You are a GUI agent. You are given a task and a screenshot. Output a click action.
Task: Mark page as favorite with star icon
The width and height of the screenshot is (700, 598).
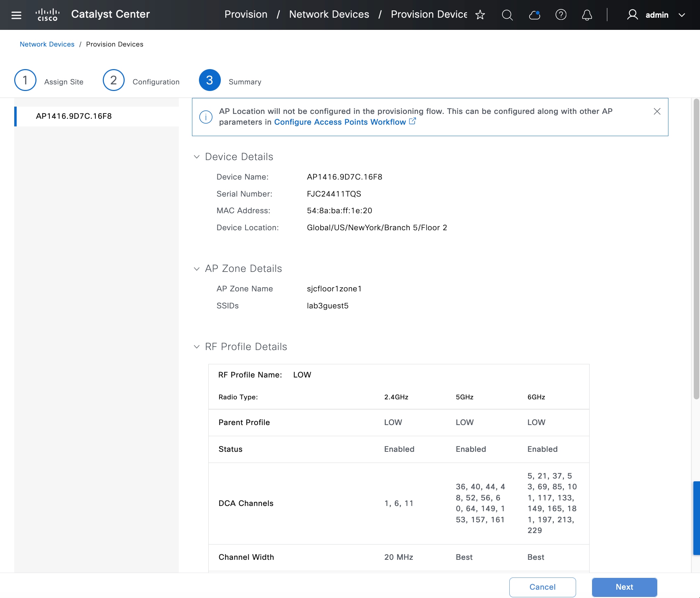click(x=480, y=15)
